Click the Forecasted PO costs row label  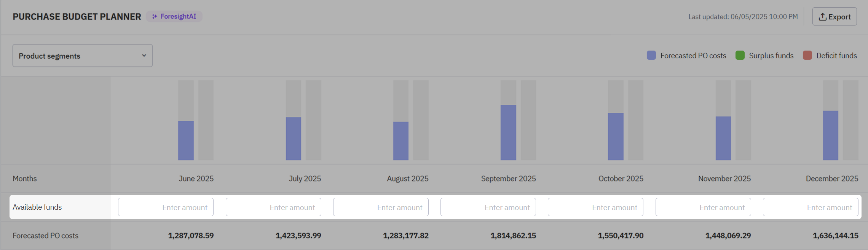tap(45, 236)
